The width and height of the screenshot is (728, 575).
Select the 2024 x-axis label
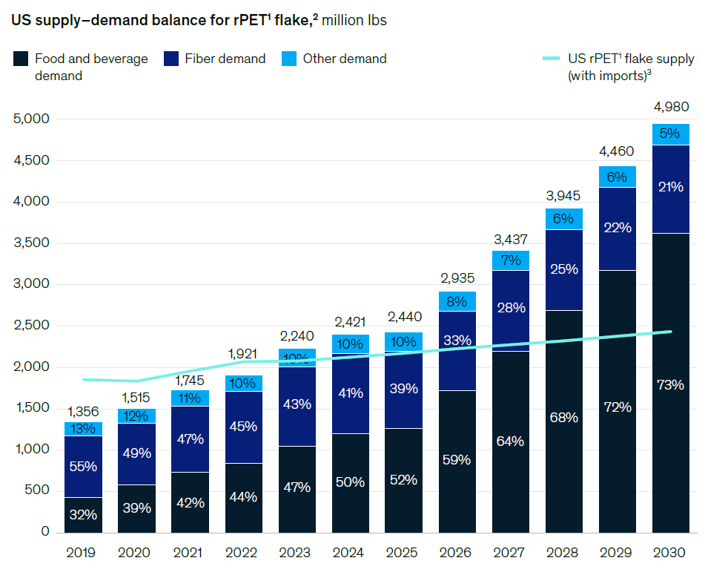(x=348, y=553)
